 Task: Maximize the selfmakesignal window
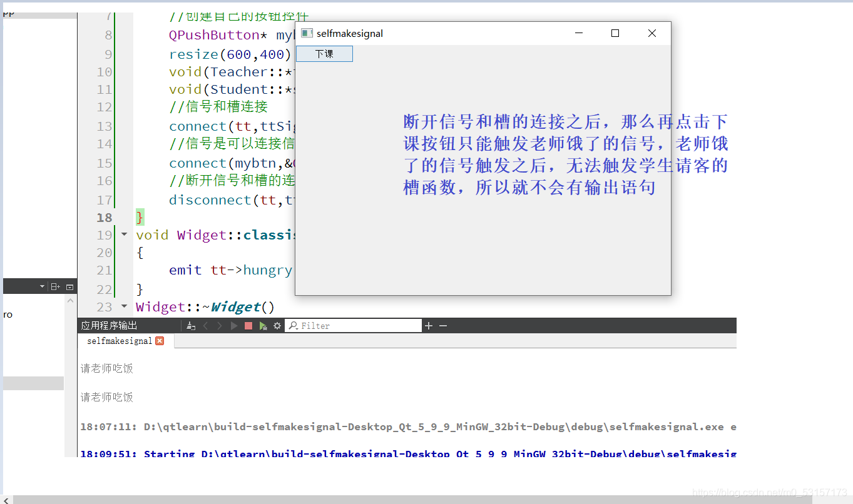(x=615, y=33)
